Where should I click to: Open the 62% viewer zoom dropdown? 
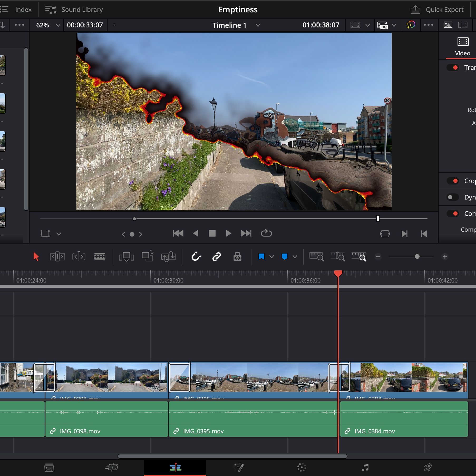pos(58,25)
